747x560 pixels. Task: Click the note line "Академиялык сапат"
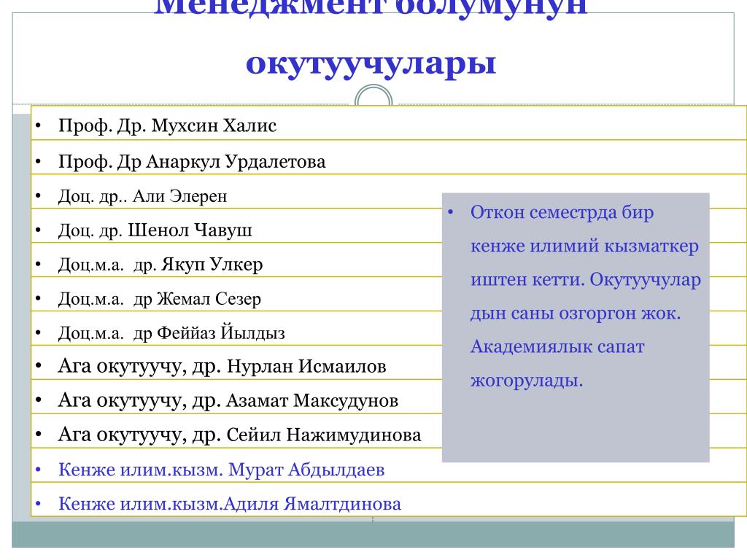pos(557,347)
